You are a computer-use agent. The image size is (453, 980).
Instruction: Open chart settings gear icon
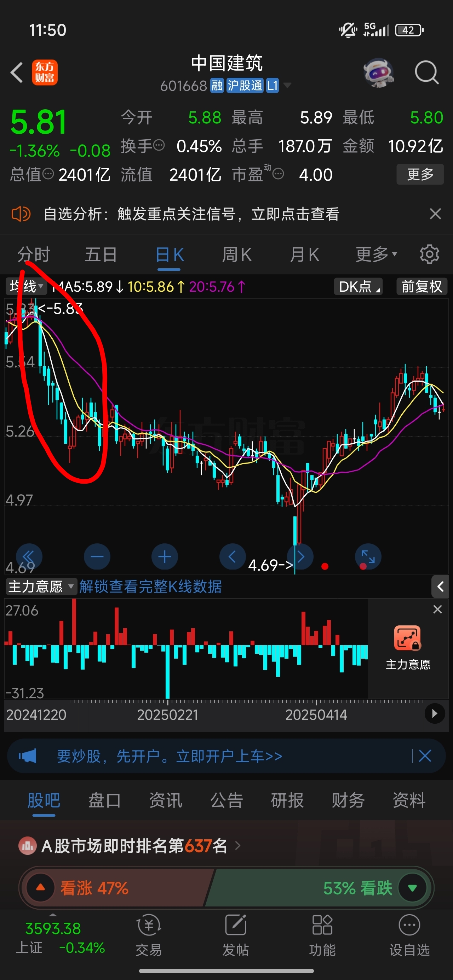click(429, 255)
